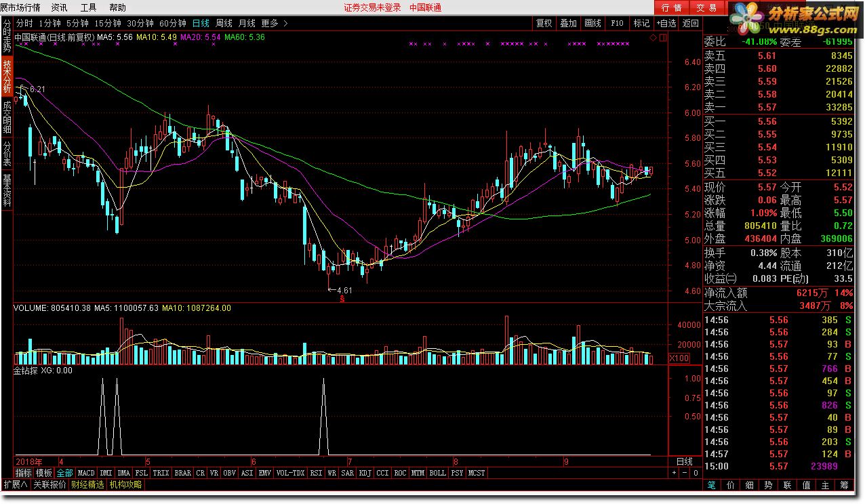
Task: Apply the WR indicator
Action: pyautogui.click(x=332, y=473)
